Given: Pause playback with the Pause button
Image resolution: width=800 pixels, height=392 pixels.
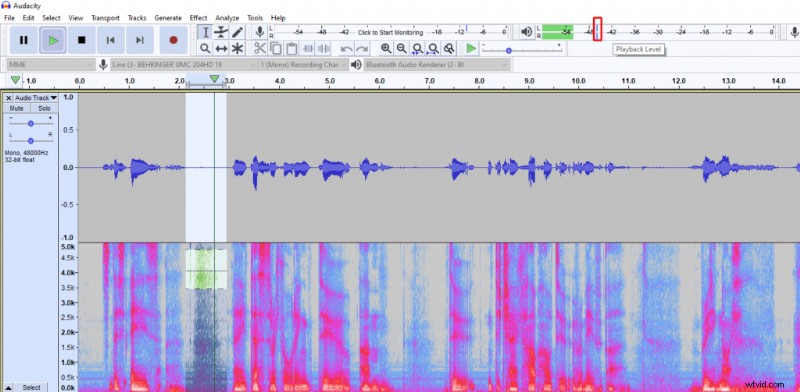Looking at the screenshot, I should tap(23, 40).
